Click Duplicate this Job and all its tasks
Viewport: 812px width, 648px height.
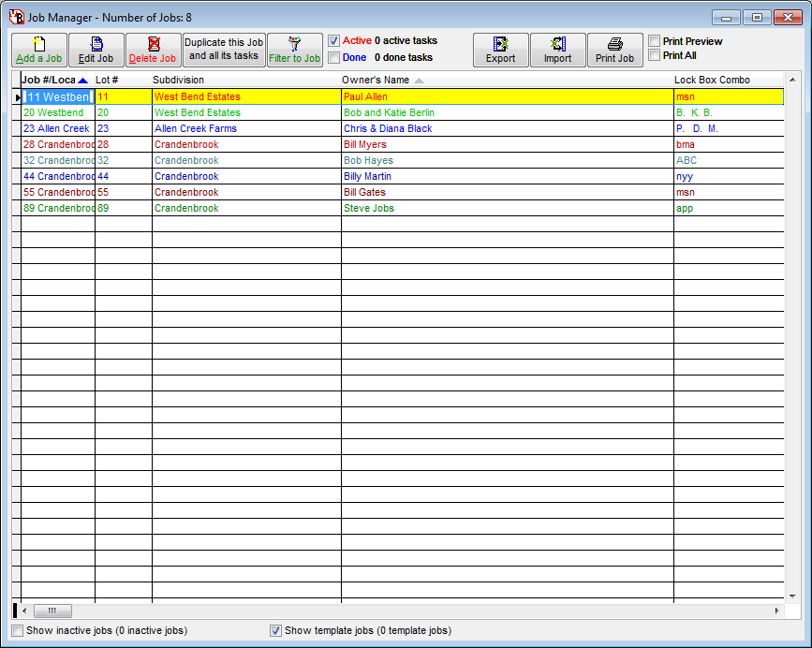pos(224,50)
